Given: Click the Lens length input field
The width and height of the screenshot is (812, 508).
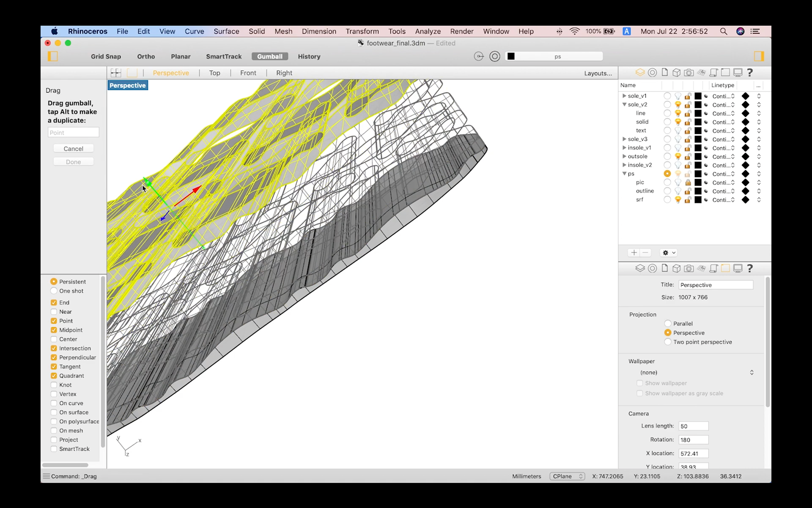Looking at the screenshot, I should 693,426.
